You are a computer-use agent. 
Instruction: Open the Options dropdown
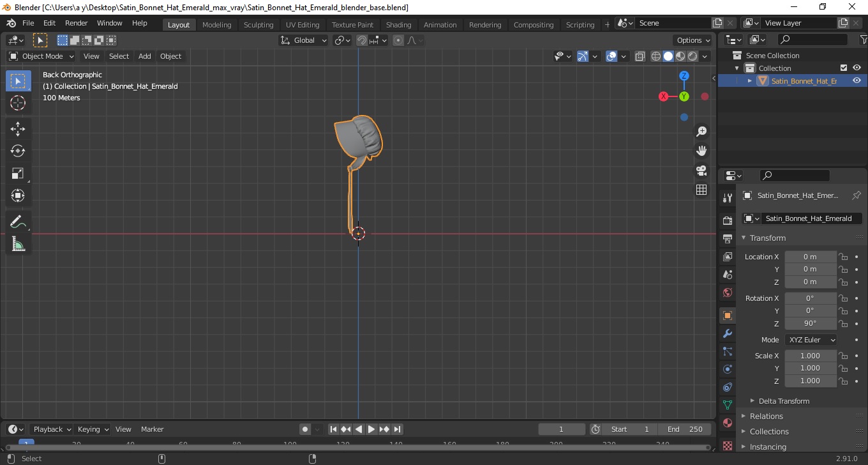point(693,40)
